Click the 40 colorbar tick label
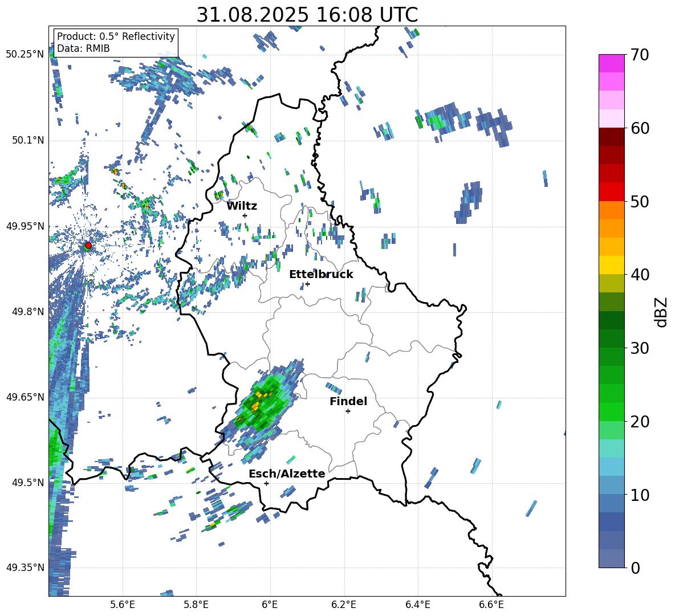This screenshot has width=675, height=616. click(639, 275)
